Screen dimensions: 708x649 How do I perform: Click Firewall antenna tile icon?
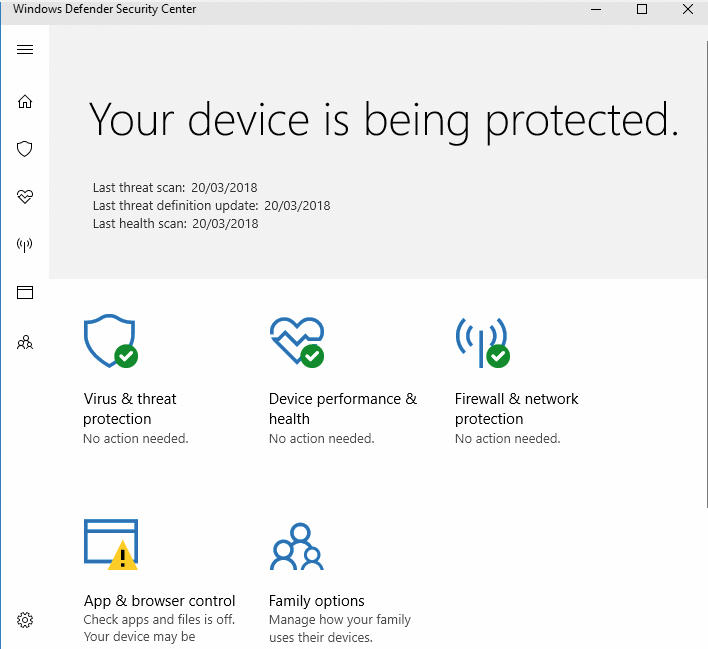[483, 342]
